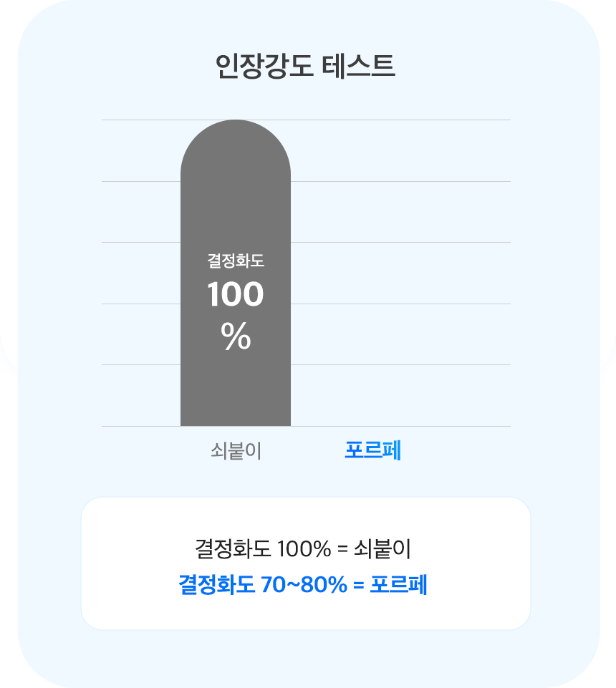
Task: Select the blue 포르페 axis label
Action: coord(372,450)
